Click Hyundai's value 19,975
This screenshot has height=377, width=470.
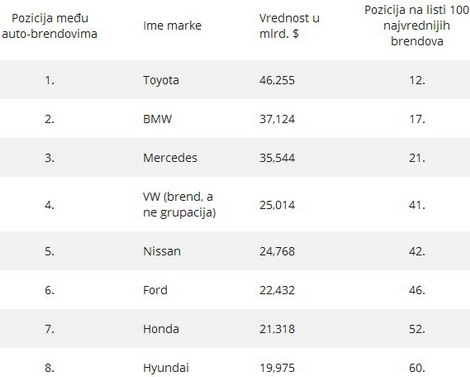pos(277,368)
